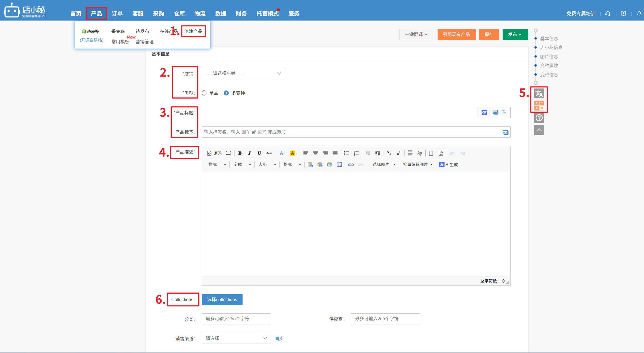Viewport: 644px width, 353px height.
Task: Select the 单品 radio option
Action: point(204,93)
